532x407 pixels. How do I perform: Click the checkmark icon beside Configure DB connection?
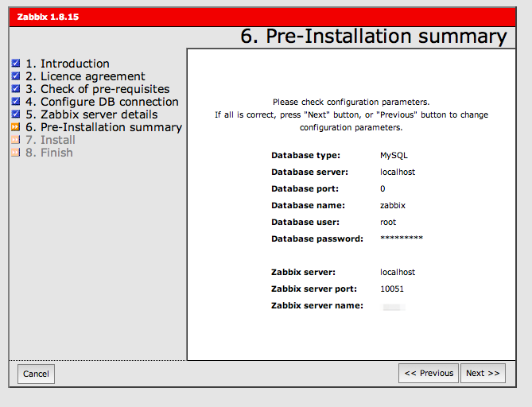[16, 102]
